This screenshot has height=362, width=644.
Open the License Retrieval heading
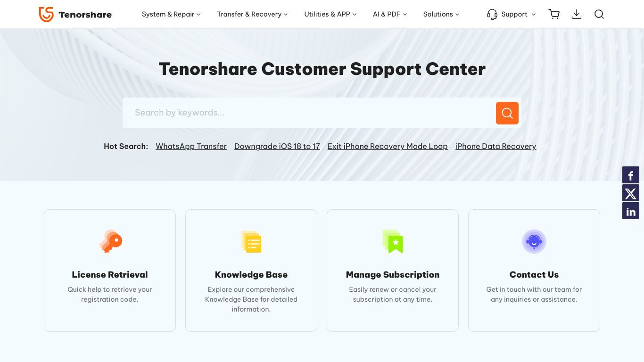click(110, 274)
